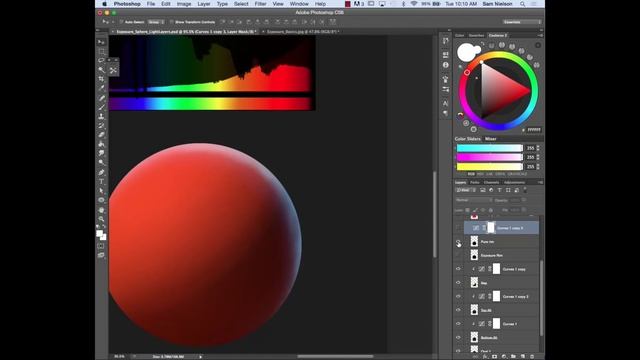The height and width of the screenshot is (360, 640).
Task: Open the Paragraph panel icon
Action: [445, 113]
